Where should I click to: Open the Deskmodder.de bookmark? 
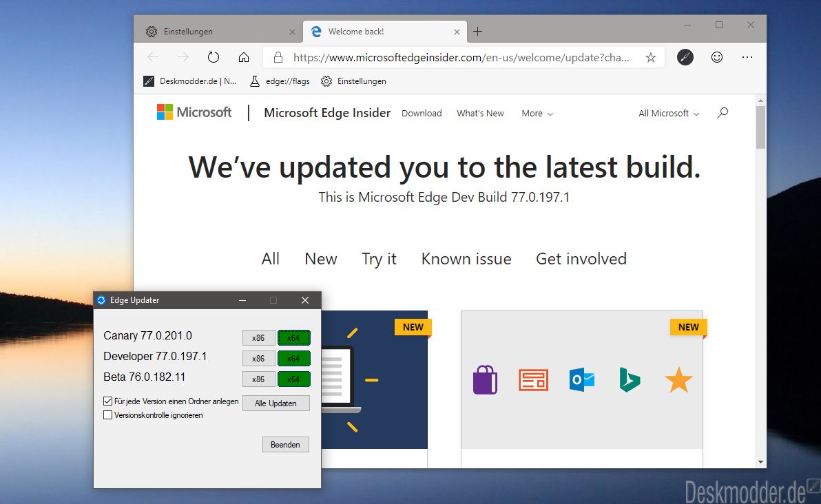pyautogui.click(x=189, y=81)
